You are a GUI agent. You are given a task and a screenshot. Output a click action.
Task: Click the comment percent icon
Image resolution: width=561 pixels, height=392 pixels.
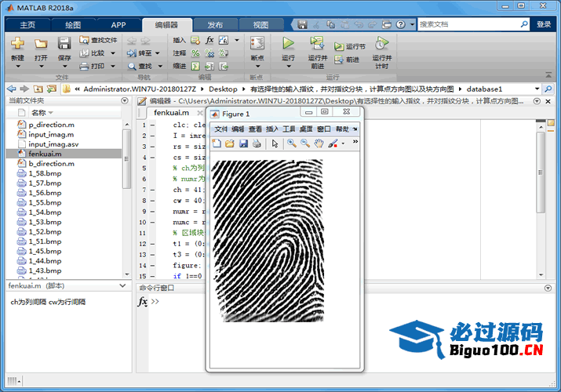pyautogui.click(x=195, y=53)
